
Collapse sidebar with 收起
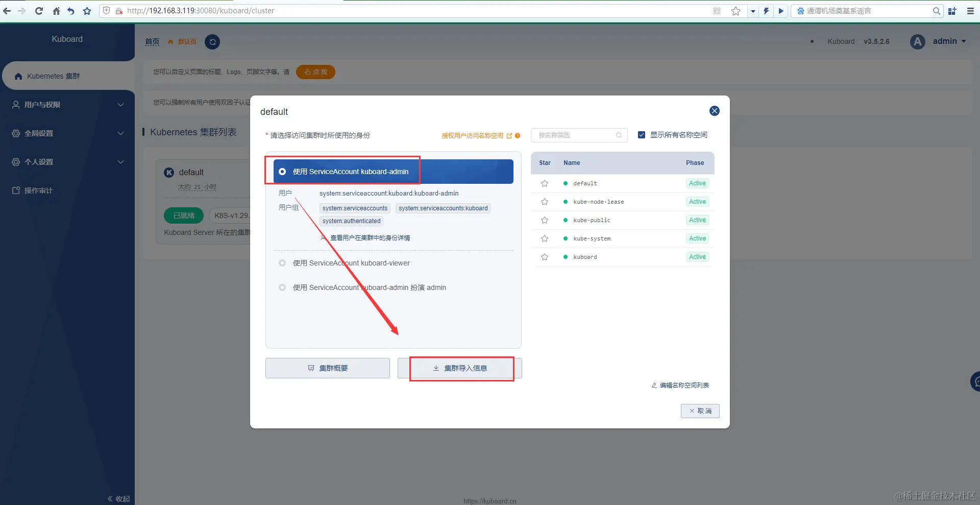pyautogui.click(x=118, y=499)
